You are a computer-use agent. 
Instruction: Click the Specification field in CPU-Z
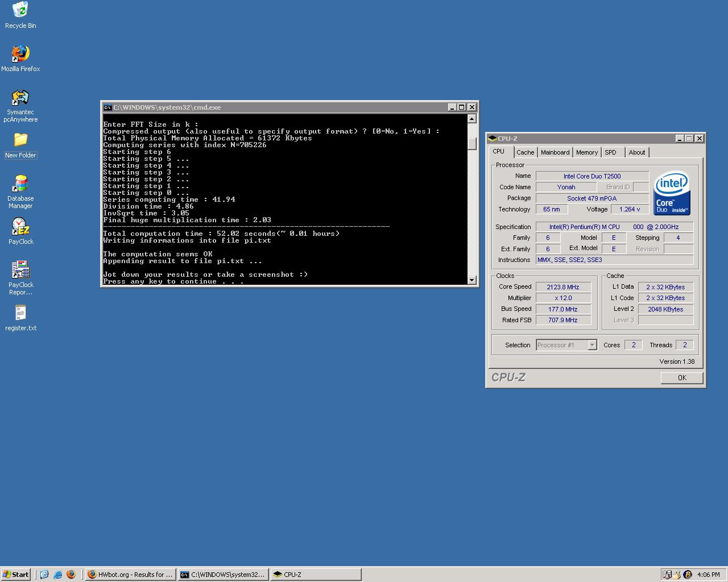pyautogui.click(x=614, y=227)
